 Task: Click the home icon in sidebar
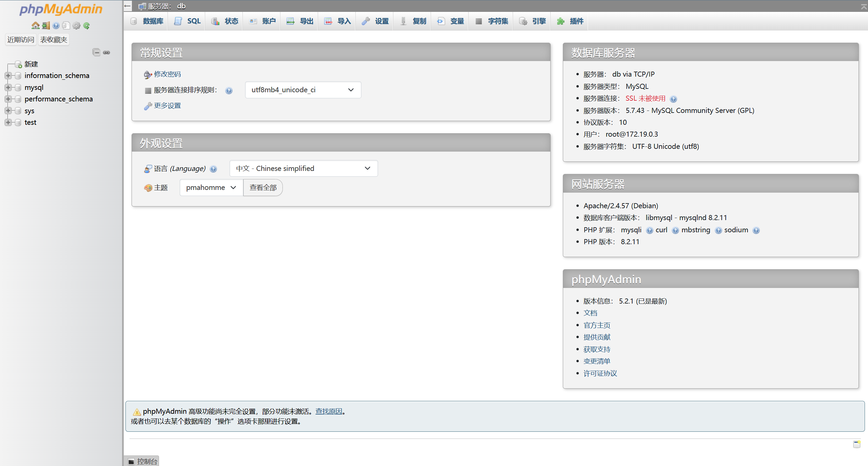pyautogui.click(x=35, y=25)
